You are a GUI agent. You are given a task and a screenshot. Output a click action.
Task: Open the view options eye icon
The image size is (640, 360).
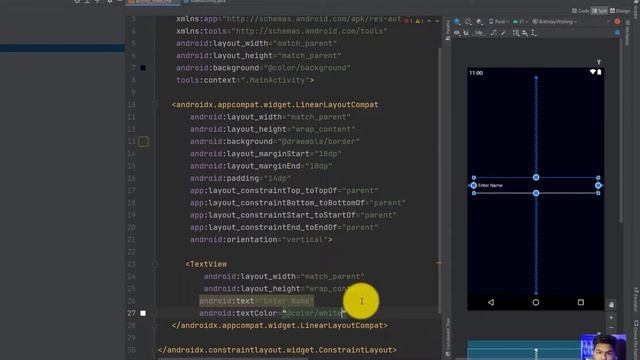(x=457, y=33)
